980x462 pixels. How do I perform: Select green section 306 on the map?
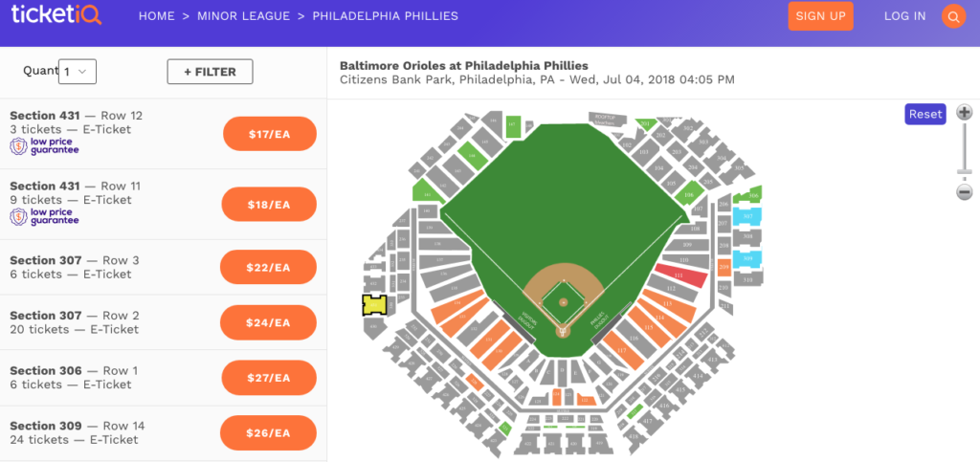point(751,197)
